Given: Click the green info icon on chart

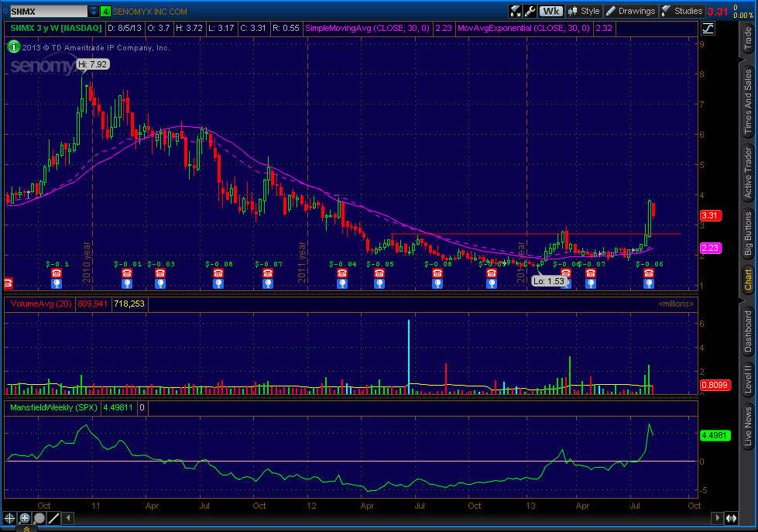Looking at the screenshot, I should [x=14, y=46].
